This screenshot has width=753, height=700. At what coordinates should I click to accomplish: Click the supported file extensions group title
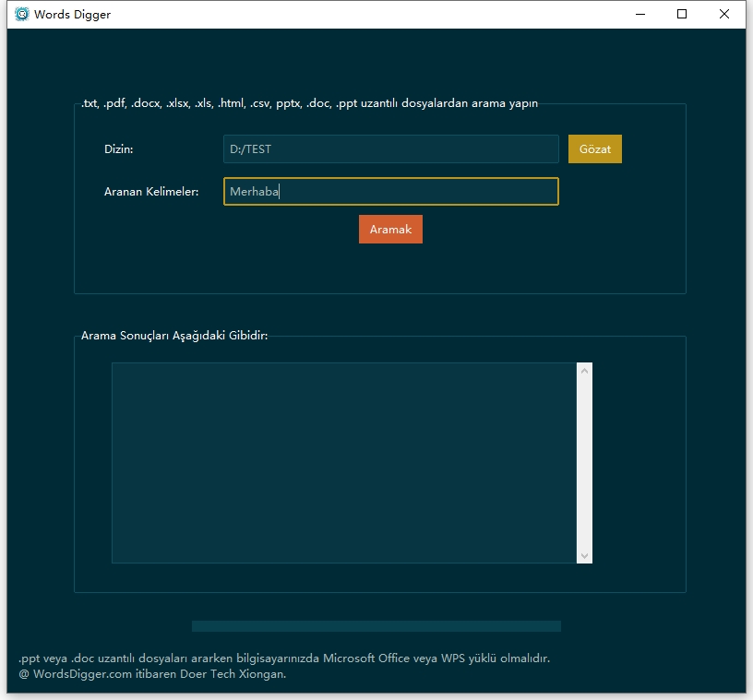pyautogui.click(x=309, y=103)
